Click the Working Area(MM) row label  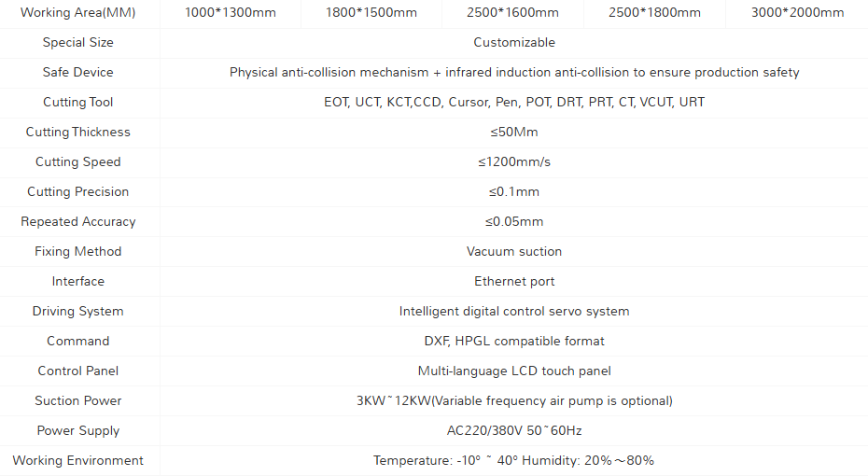(78, 12)
